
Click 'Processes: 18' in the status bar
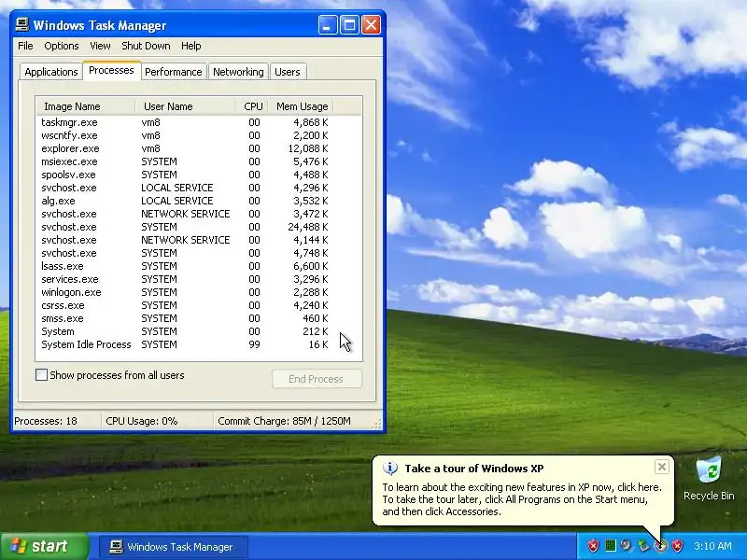click(46, 421)
